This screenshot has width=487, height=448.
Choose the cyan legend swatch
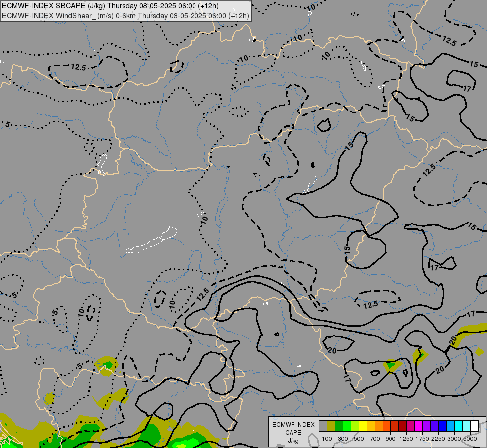coord(458,426)
